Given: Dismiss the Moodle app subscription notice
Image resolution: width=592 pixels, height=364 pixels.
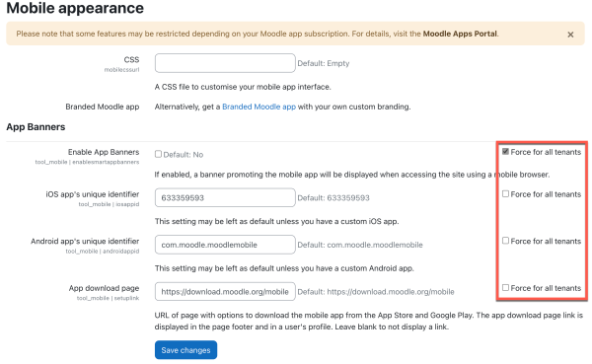Looking at the screenshot, I should [570, 35].
